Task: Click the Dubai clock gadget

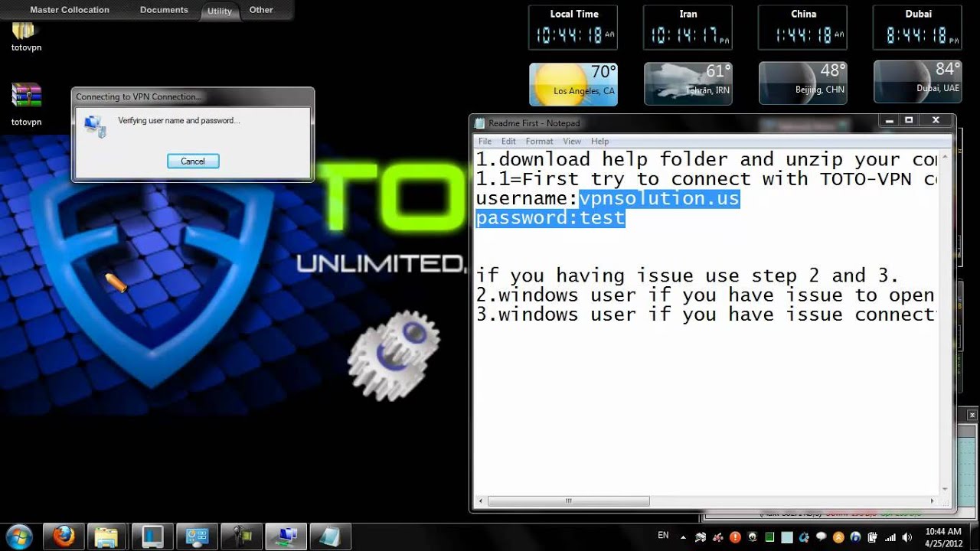Action: 918,28
